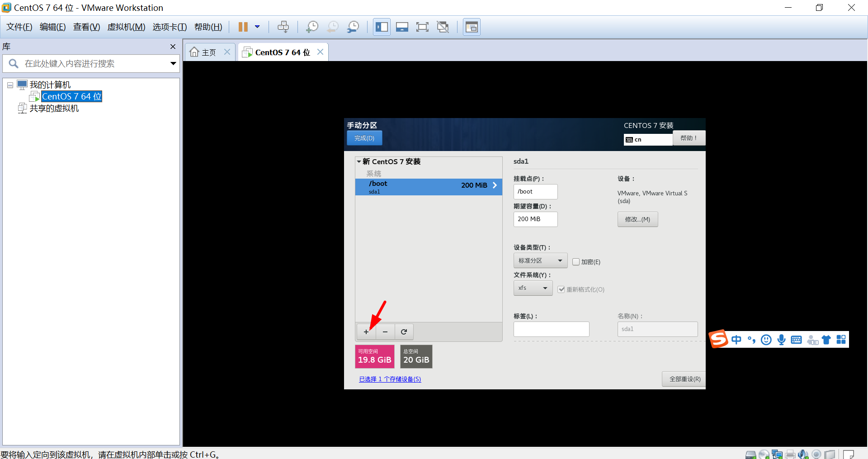Remove selected mount point with minus button

pyautogui.click(x=385, y=332)
